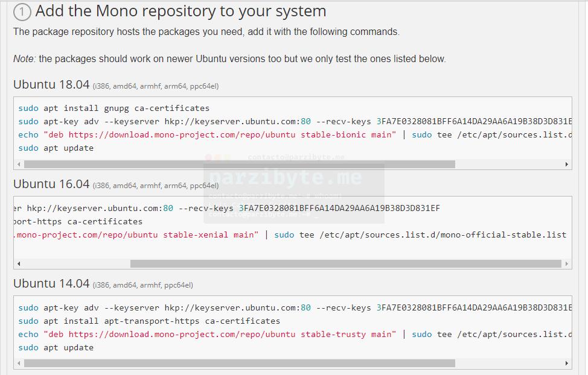
Task: Click horizontal scrollbar thumb in Ubuntu 14.04 block
Action: click(x=239, y=364)
